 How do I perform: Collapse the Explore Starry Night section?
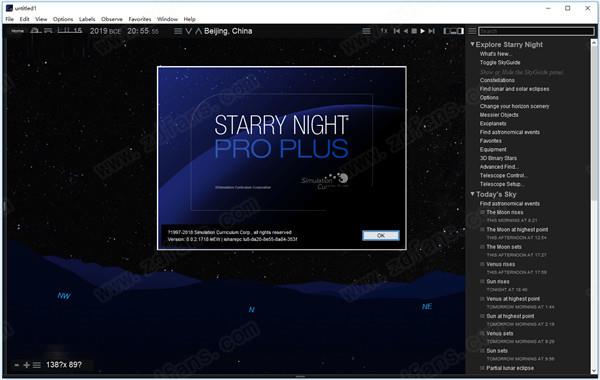tap(473, 44)
